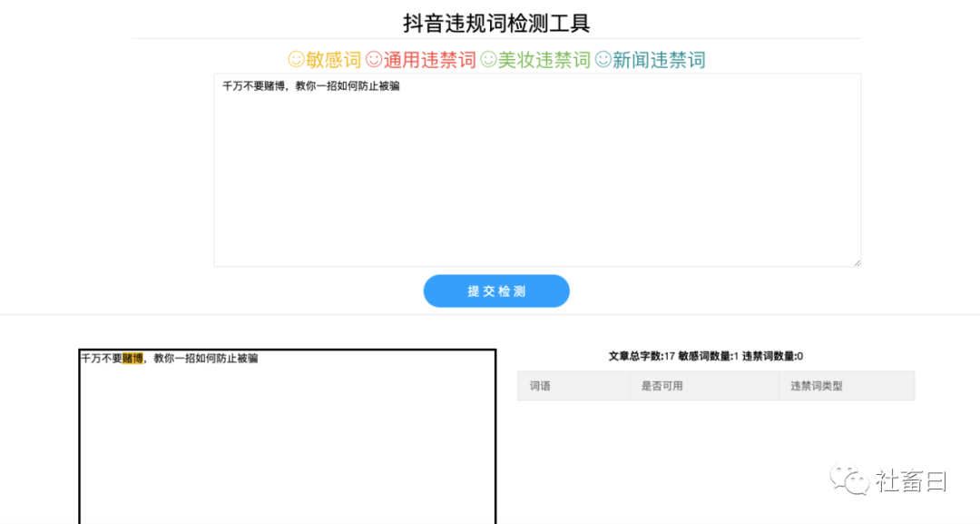The height and width of the screenshot is (524, 980).
Task: Click the highlighted word 赌博 in results
Action: click(132, 359)
